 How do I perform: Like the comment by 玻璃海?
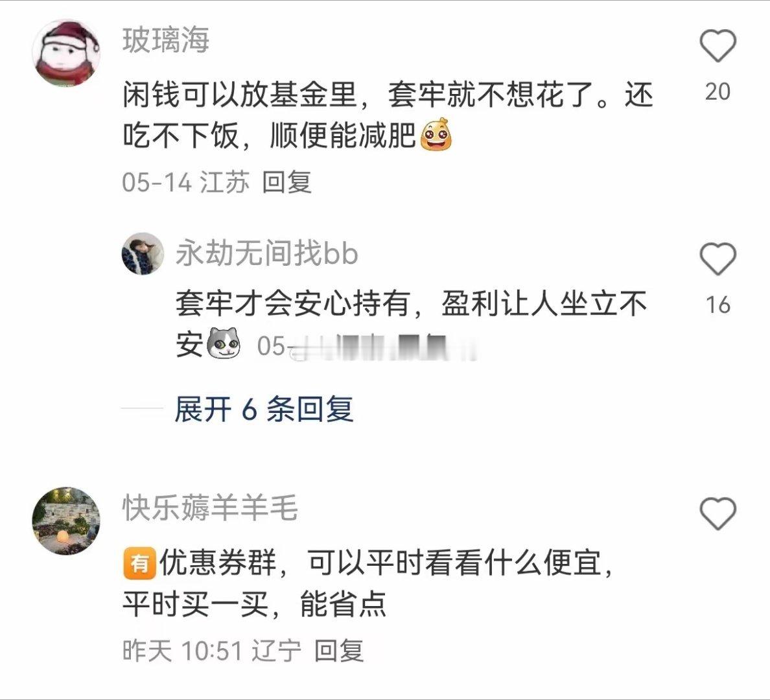pyautogui.click(x=717, y=45)
